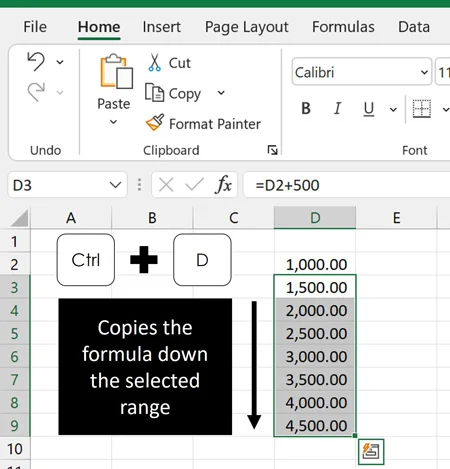Open the Quick Analysis icon below the selection
The image size is (450, 469).
[x=371, y=452]
